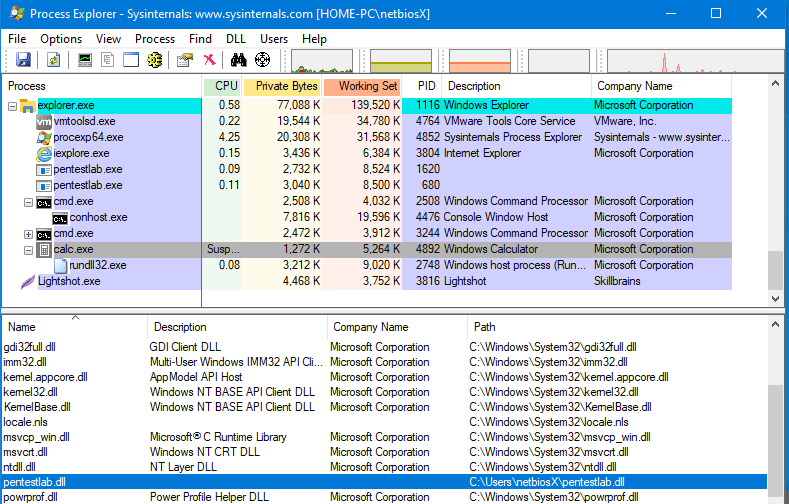Collapse the explorer.exe process tree

point(12,105)
